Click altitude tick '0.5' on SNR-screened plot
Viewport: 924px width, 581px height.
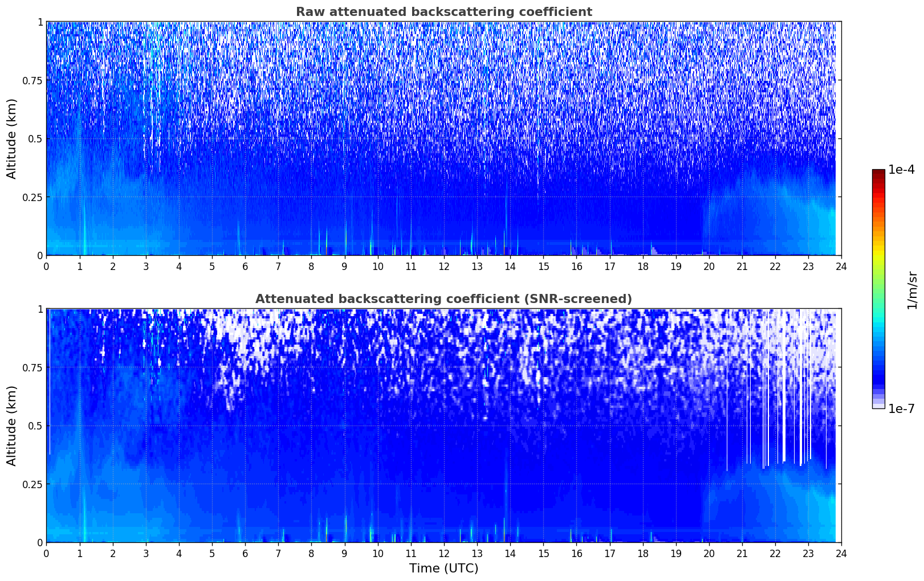pos(35,425)
